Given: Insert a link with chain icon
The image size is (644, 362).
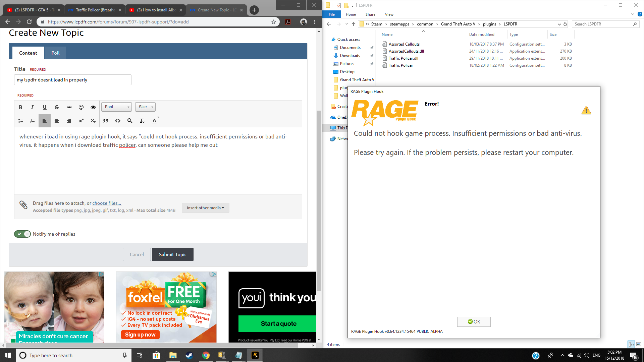Looking at the screenshot, I should pyautogui.click(x=69, y=107).
